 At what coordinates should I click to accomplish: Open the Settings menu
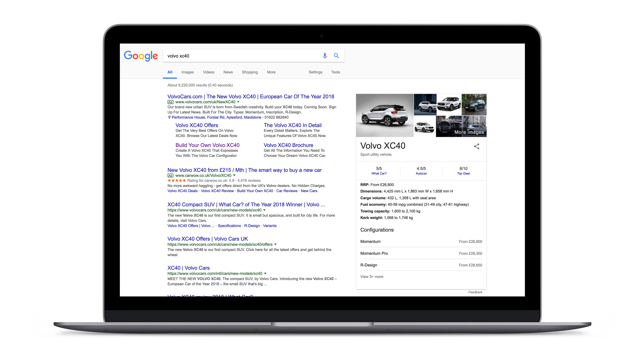(315, 72)
